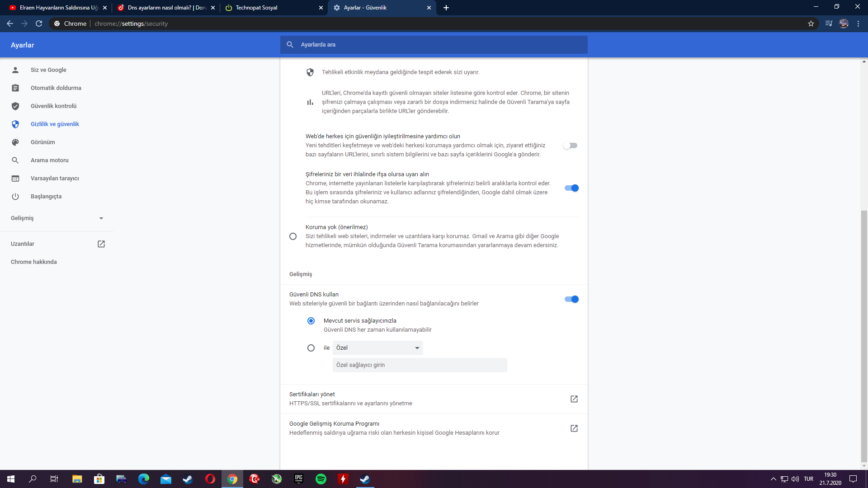The width and height of the screenshot is (868, 488).
Task: Click the Özel sağlayıcı girin input field
Action: (420, 365)
